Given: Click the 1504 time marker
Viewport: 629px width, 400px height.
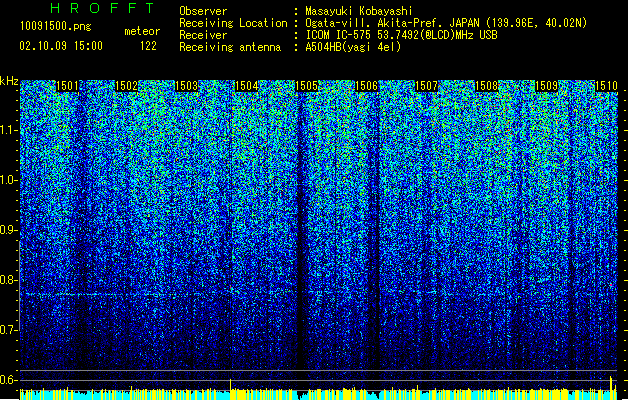Looking at the screenshot, I should (x=246, y=86).
